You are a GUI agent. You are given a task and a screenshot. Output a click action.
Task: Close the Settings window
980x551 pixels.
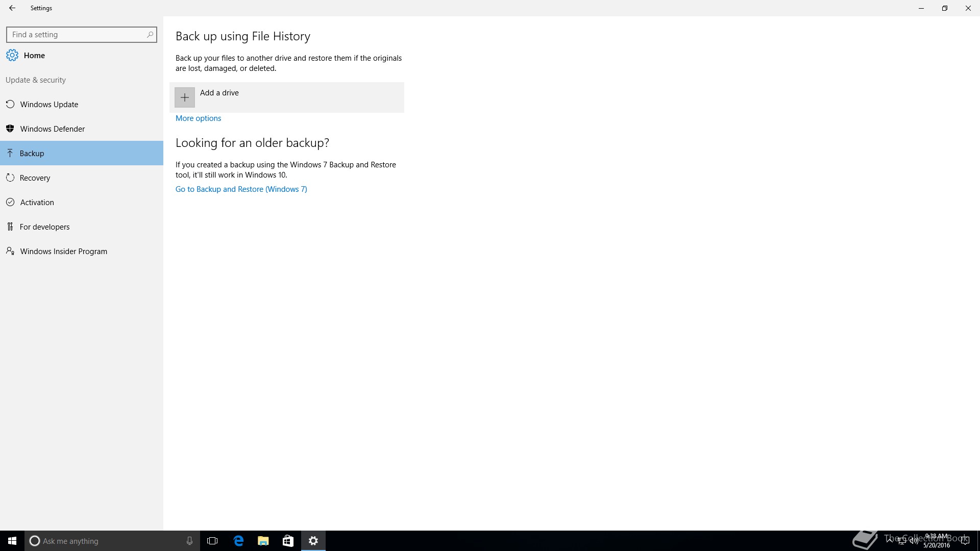tap(968, 8)
